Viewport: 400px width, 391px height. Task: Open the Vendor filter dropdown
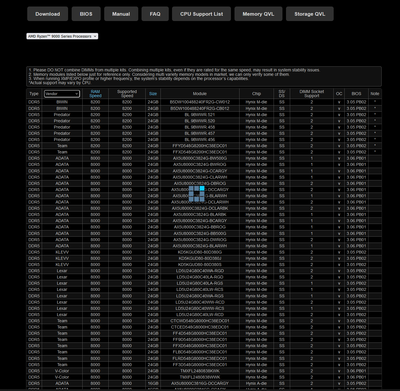(x=62, y=94)
